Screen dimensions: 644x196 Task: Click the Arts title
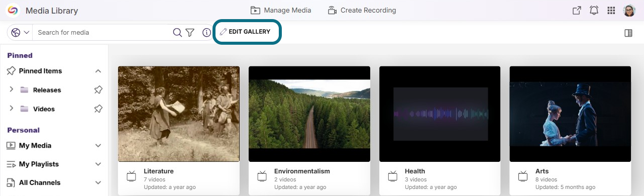[542, 171]
